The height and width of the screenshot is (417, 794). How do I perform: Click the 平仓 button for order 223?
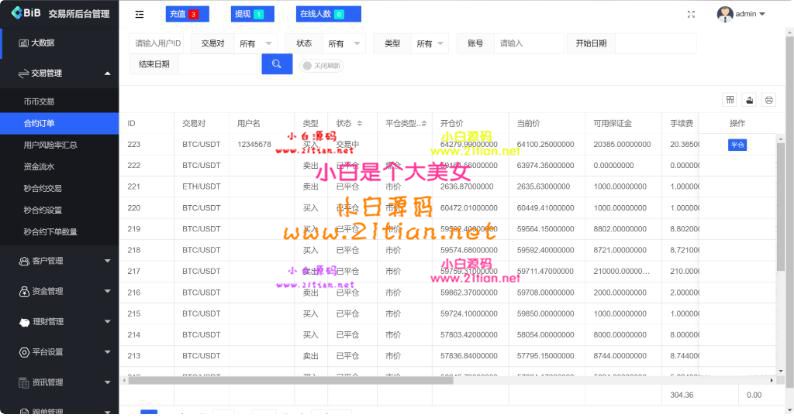coord(737,144)
